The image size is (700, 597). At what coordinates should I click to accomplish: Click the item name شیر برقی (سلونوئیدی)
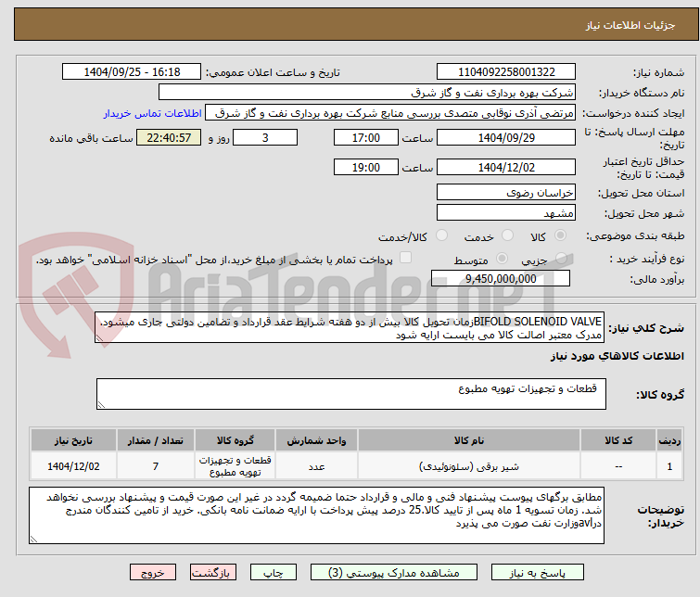469,466
